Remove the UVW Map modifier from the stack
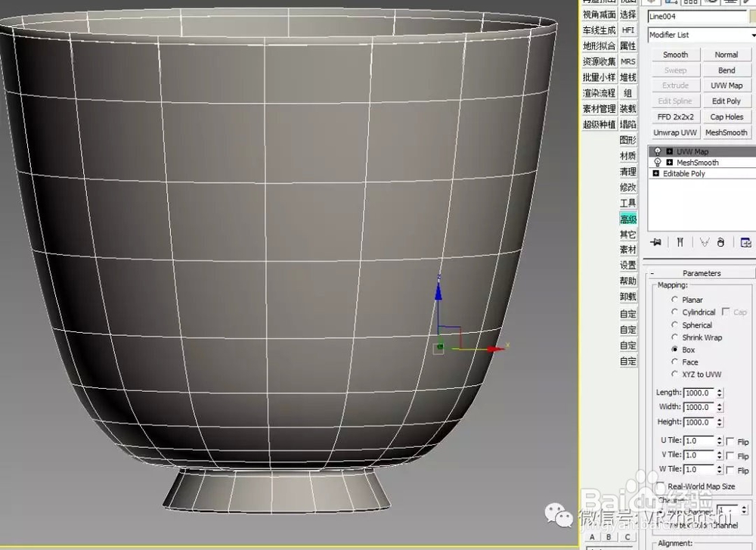Screen dimensions: 756x550 click(x=721, y=242)
